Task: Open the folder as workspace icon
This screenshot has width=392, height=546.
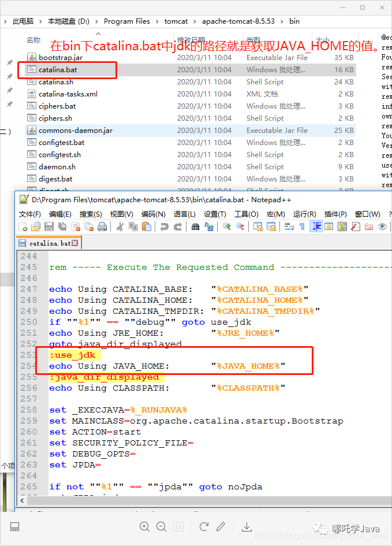Action: pyautogui.click(x=369, y=226)
